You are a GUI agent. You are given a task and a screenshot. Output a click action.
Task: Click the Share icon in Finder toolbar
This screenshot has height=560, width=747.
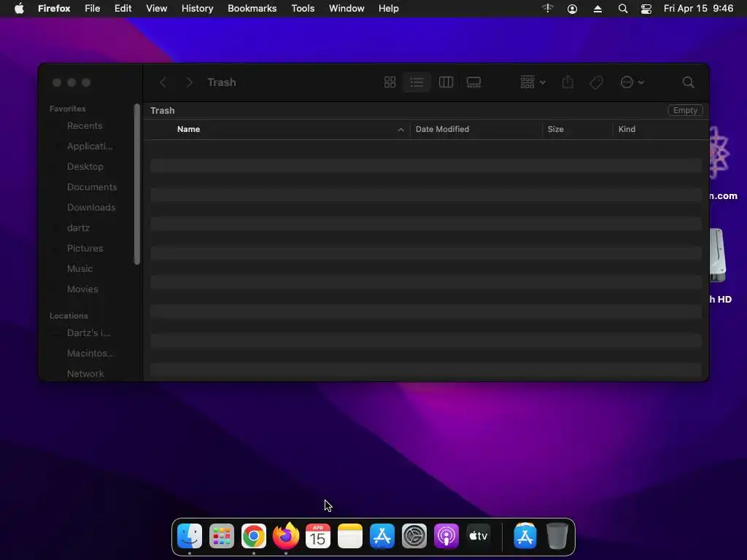click(568, 82)
